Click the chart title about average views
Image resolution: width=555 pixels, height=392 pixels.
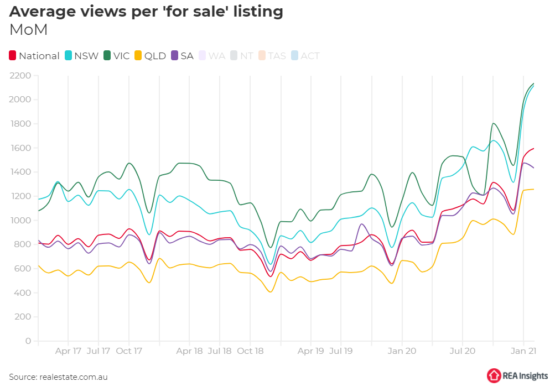coord(146,12)
